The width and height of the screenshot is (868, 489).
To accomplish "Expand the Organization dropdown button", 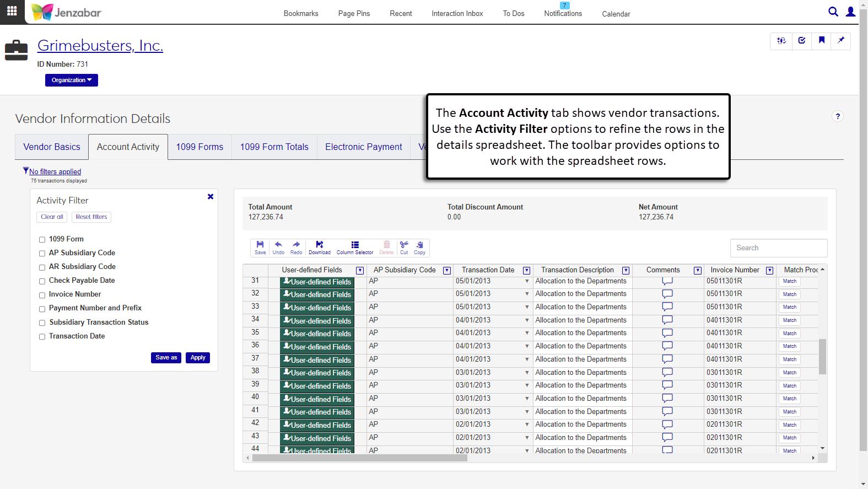I will pos(72,80).
